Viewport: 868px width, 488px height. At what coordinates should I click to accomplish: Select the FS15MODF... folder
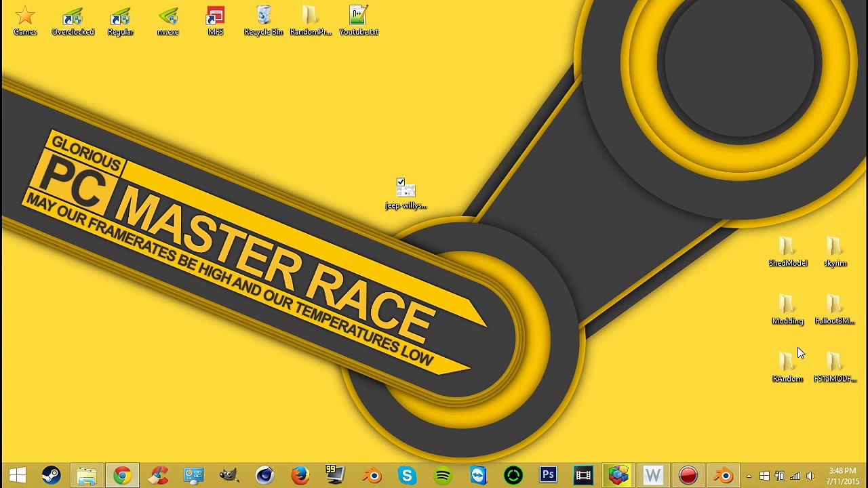835,368
